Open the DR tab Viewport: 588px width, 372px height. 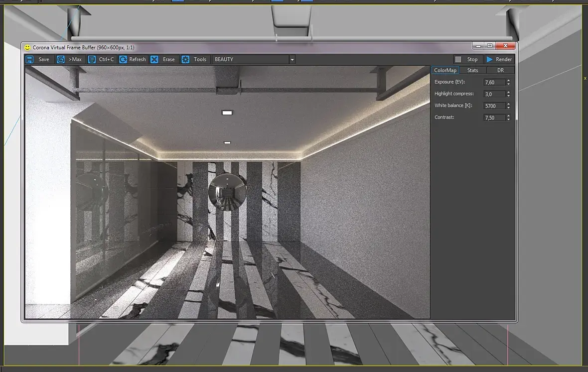(500, 70)
